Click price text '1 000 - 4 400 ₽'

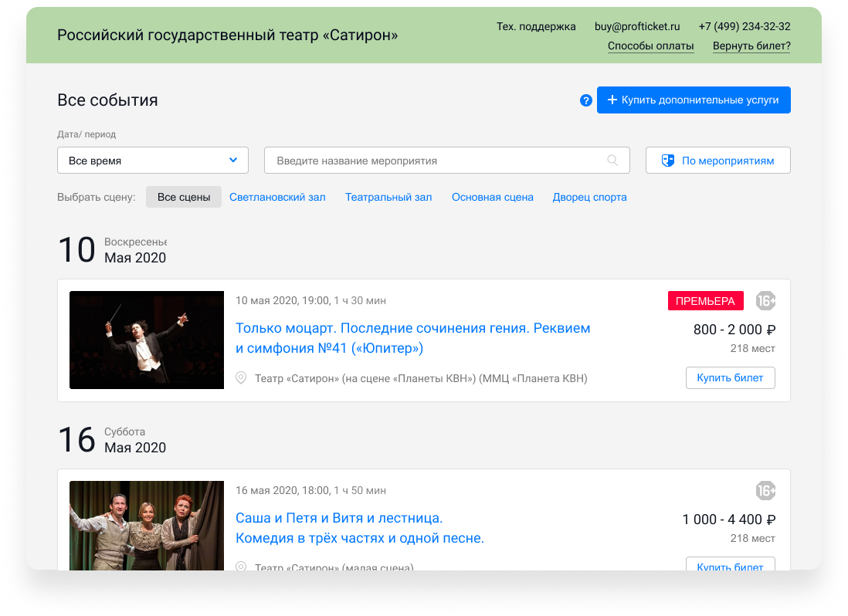(729, 520)
